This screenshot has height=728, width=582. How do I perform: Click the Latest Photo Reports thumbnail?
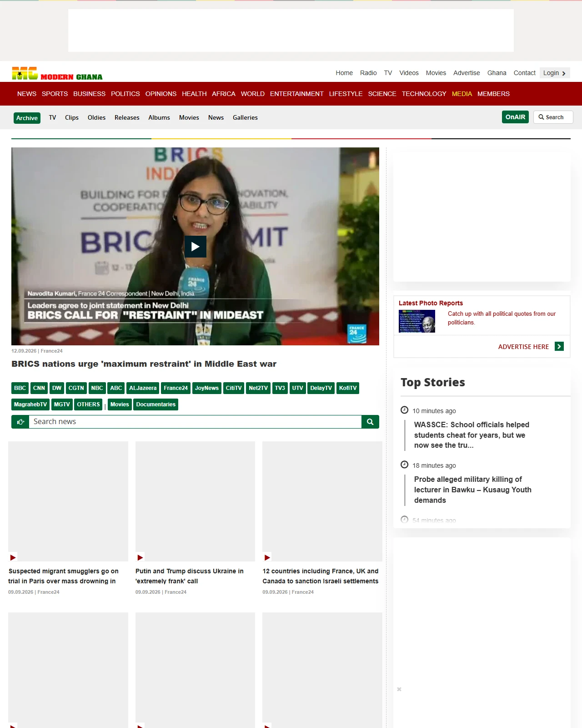(417, 321)
